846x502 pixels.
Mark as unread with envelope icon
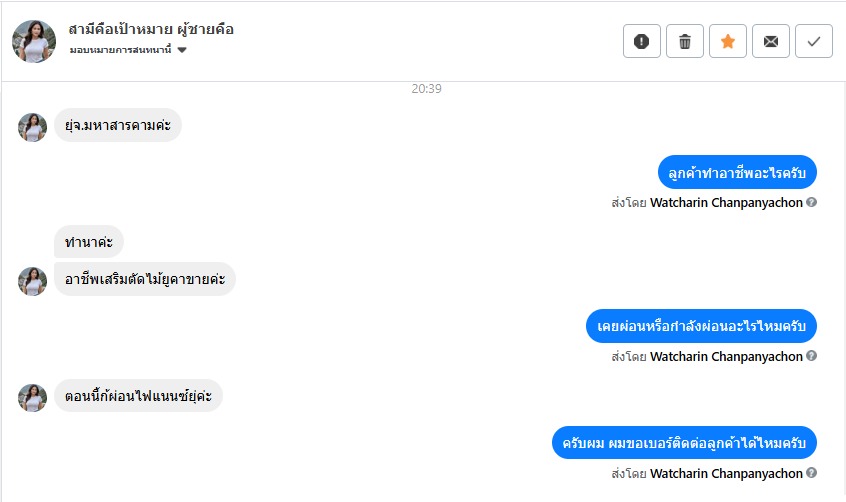pos(771,41)
